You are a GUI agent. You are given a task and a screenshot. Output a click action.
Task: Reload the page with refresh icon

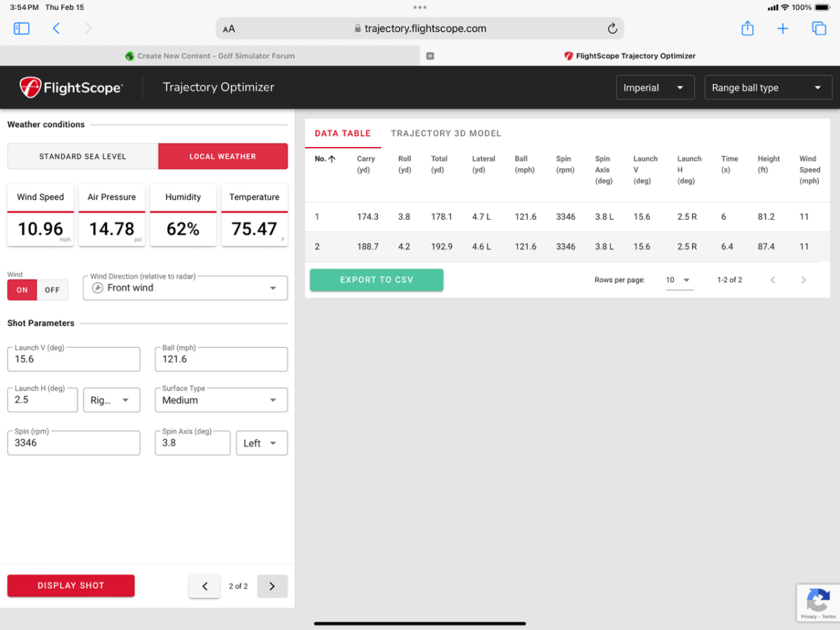(612, 29)
